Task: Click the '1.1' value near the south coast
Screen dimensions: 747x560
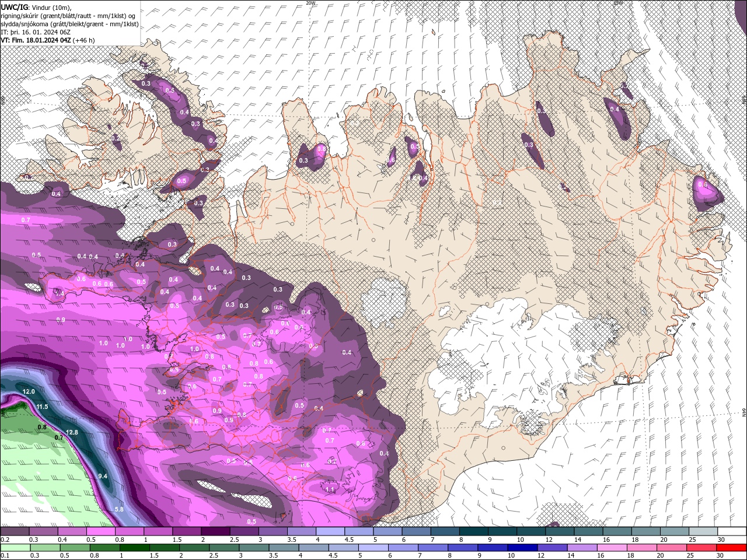Action: point(330,490)
